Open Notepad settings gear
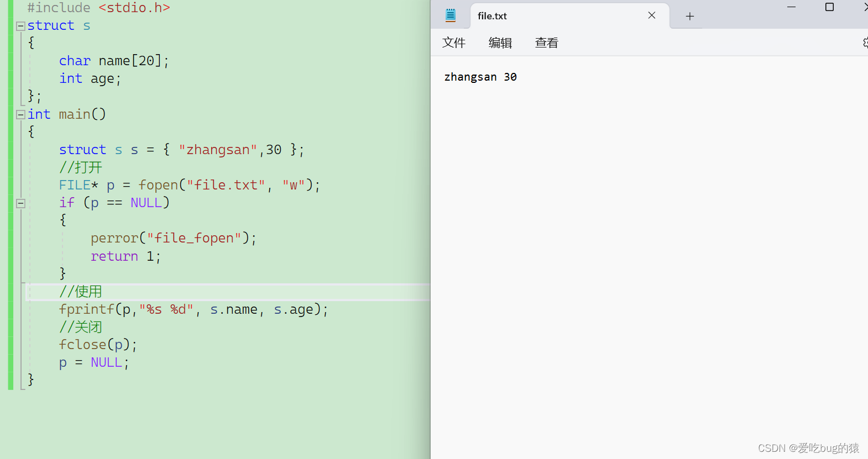 [865, 43]
